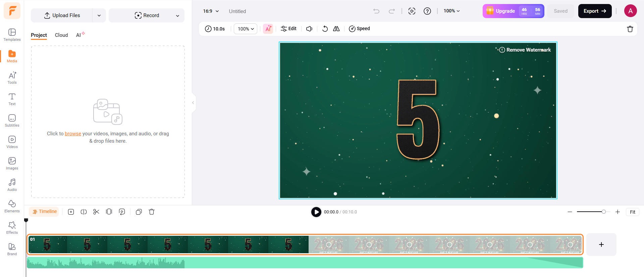This screenshot has height=277, width=644.
Task: Click the redo arrow icon
Action: coord(392,11)
